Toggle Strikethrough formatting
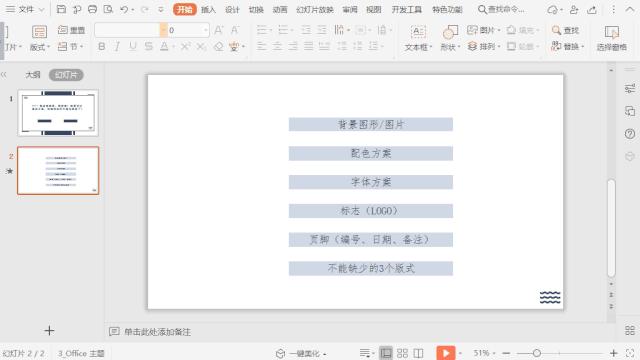Viewport: 640px width, 360px height. 149,47
